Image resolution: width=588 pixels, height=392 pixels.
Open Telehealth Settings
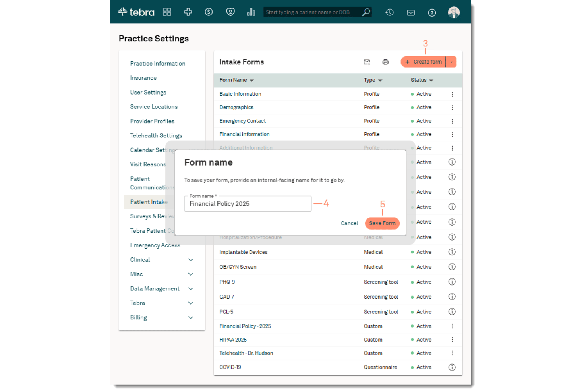[x=156, y=136]
